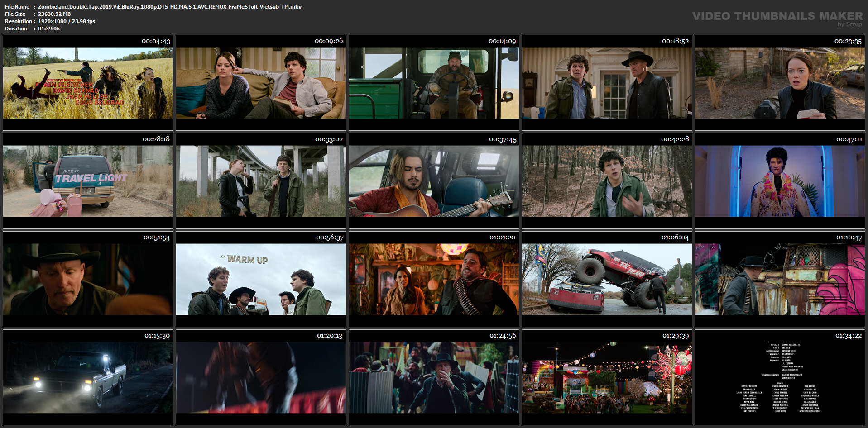Click the 00:47:11 timestamp label
Image resolution: width=868 pixels, height=428 pixels.
coord(849,139)
